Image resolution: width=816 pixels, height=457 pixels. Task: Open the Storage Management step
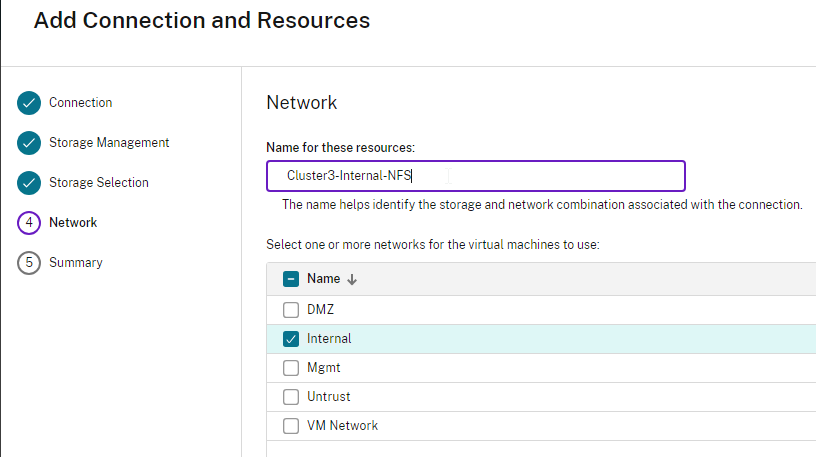click(109, 143)
